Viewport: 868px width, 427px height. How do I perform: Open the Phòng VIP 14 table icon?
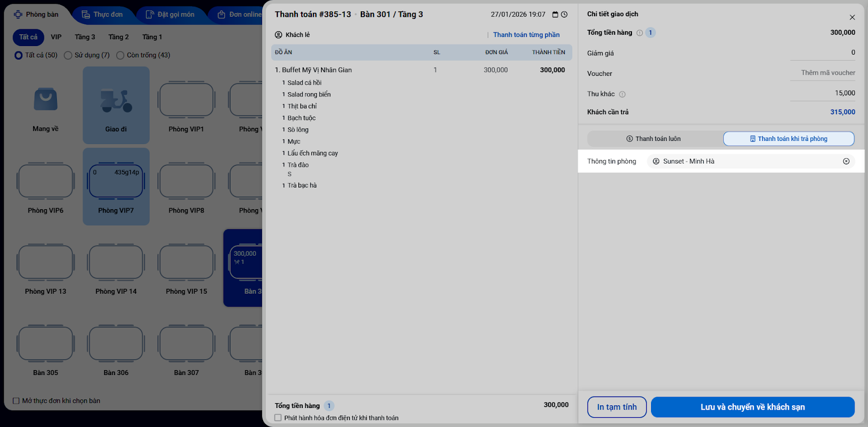pyautogui.click(x=116, y=262)
